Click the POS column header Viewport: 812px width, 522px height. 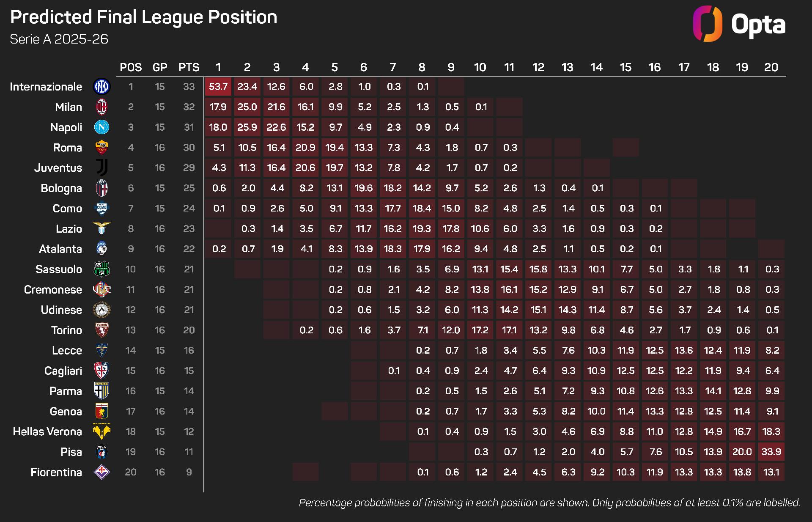click(131, 67)
